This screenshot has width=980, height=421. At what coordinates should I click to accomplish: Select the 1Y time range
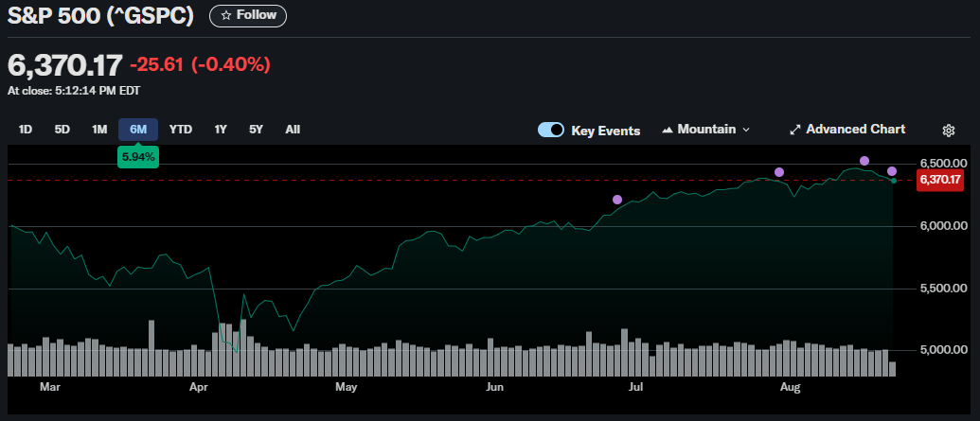221,130
